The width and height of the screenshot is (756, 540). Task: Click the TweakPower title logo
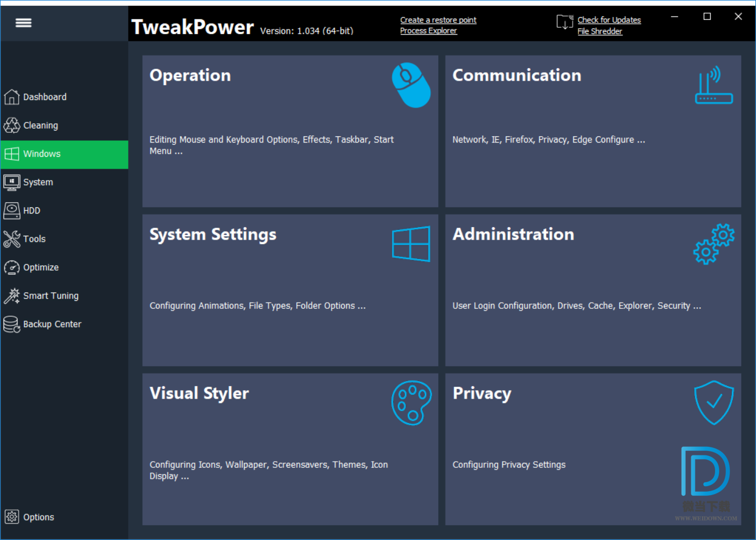pos(192,27)
